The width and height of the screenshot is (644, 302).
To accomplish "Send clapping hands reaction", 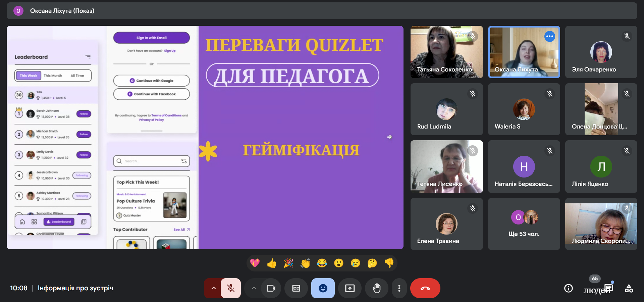I will [305, 263].
